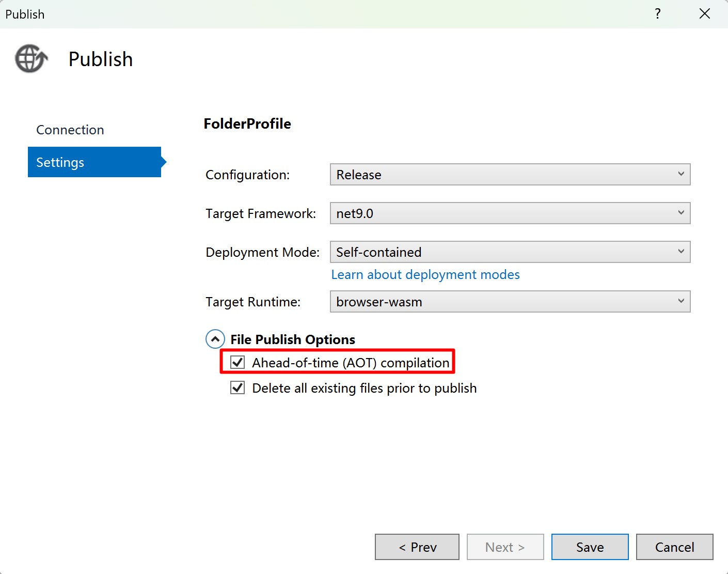Click the Save button
The image size is (728, 574).
[x=590, y=547]
